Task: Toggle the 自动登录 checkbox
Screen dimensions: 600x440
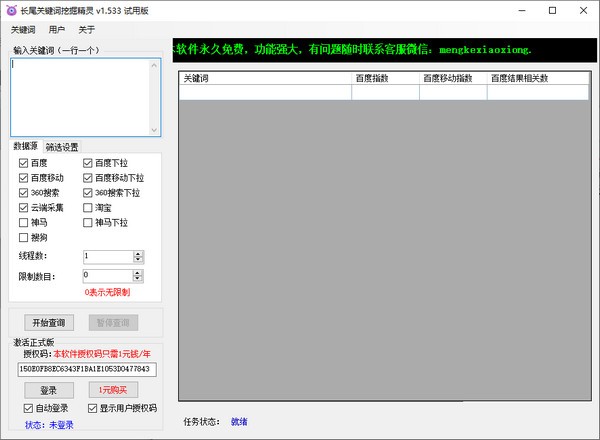Action: [28, 408]
